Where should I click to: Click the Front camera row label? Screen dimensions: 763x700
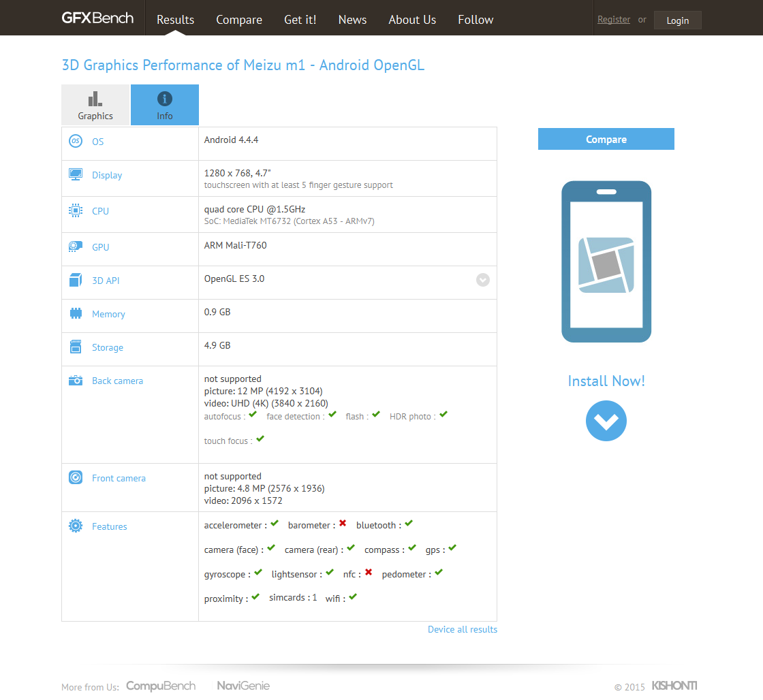[119, 478]
